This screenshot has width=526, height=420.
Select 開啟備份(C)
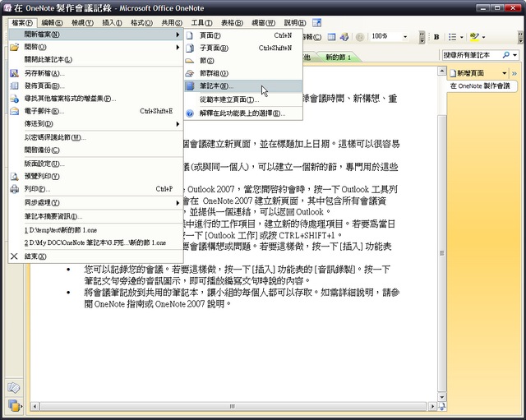pos(96,150)
